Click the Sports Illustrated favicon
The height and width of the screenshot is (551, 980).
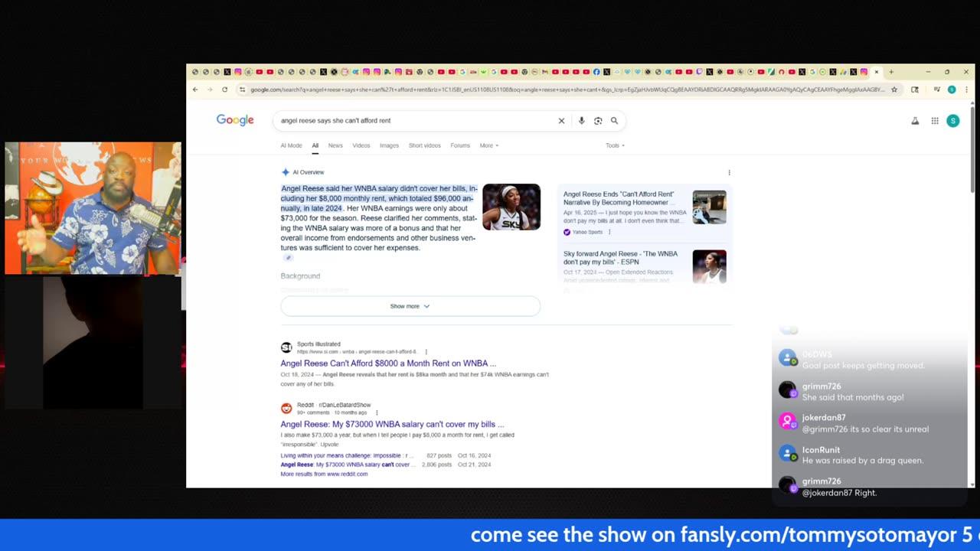click(x=286, y=347)
